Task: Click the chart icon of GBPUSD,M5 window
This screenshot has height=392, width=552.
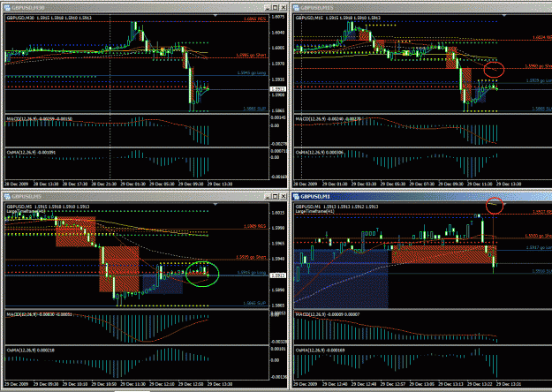Action: click(x=7, y=196)
